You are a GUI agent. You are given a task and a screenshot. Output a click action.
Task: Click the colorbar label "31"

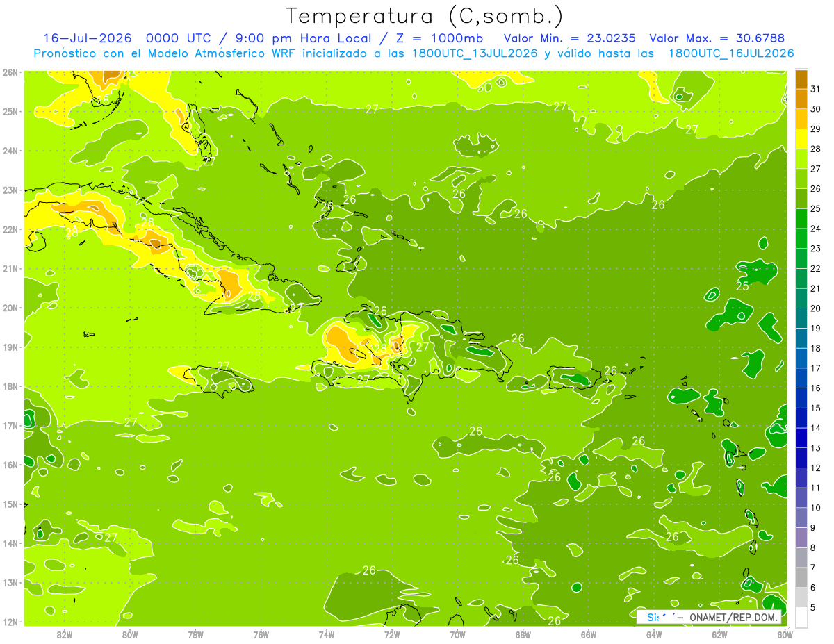(x=816, y=89)
